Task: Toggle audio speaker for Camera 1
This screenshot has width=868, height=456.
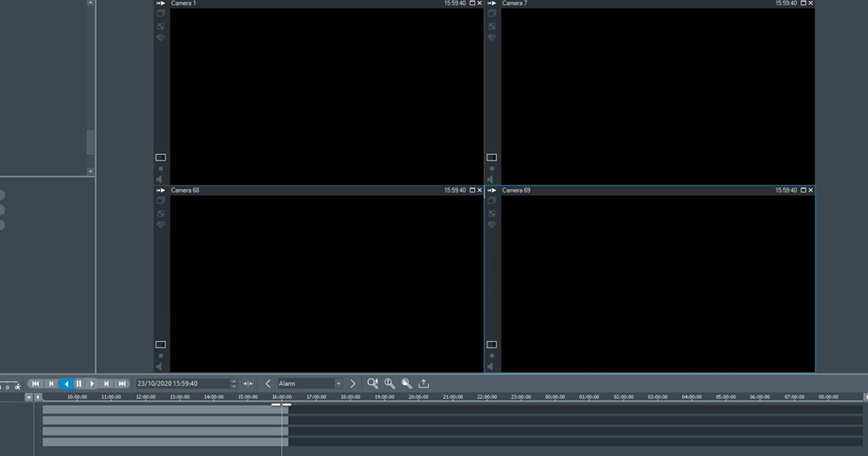Action: click(160, 179)
